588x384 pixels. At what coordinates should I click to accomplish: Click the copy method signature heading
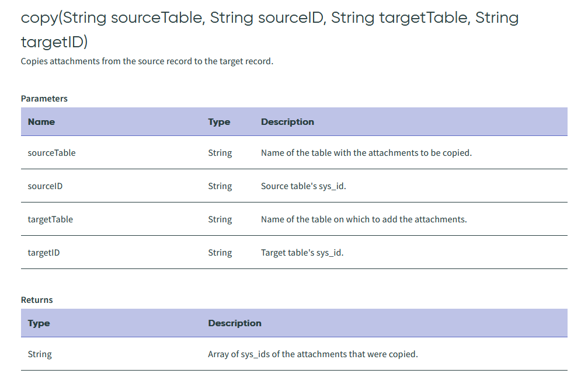269,29
